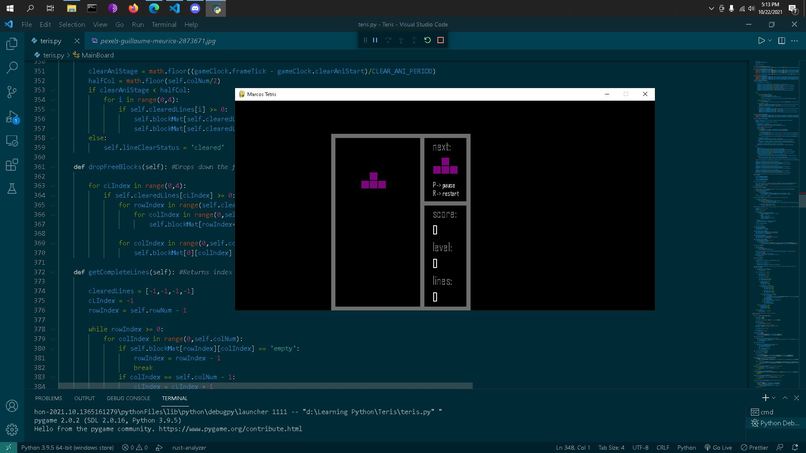806x453 pixels.
Task: Show hidden system tray icons chevron
Action: 711,8
